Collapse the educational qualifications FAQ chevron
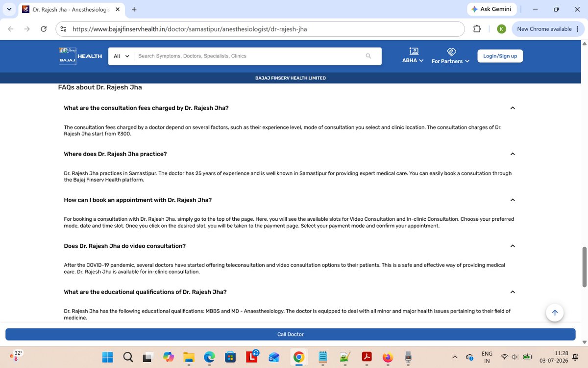Image resolution: width=588 pixels, height=368 pixels. tap(513, 292)
